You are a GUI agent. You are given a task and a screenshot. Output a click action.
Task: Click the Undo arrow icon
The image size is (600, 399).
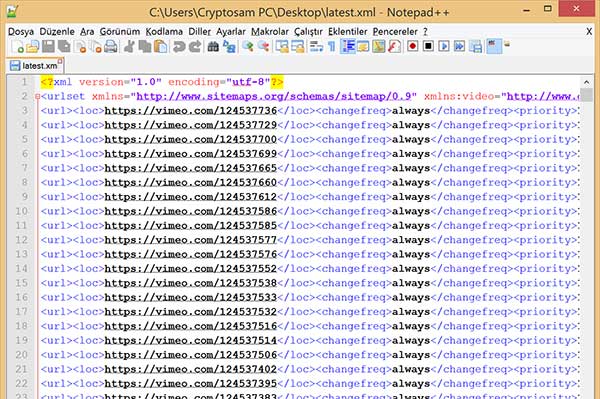pyautogui.click(x=179, y=46)
